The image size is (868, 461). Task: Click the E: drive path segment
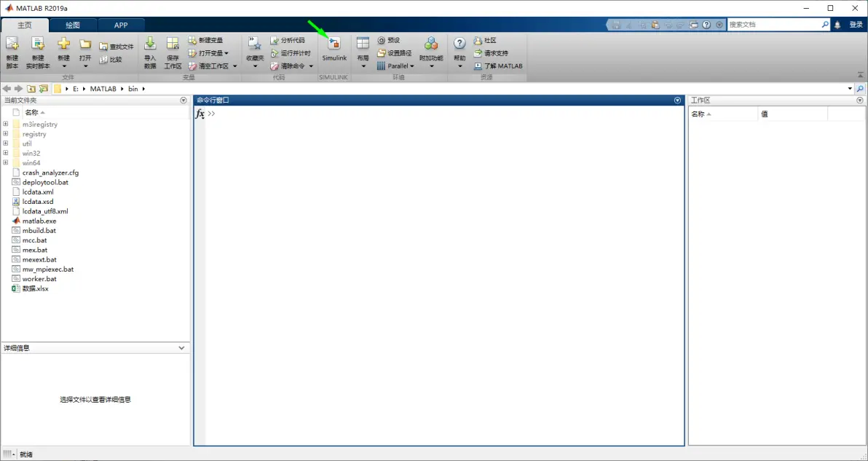point(76,89)
